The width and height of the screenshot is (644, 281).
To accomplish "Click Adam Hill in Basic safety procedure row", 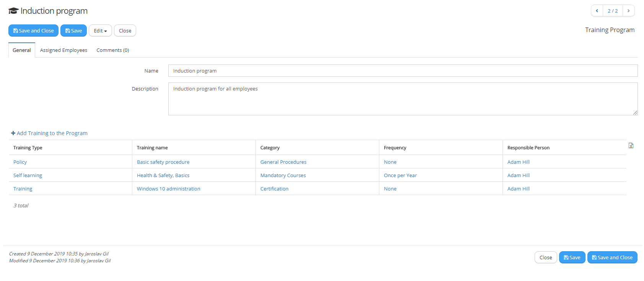I will click(519, 162).
